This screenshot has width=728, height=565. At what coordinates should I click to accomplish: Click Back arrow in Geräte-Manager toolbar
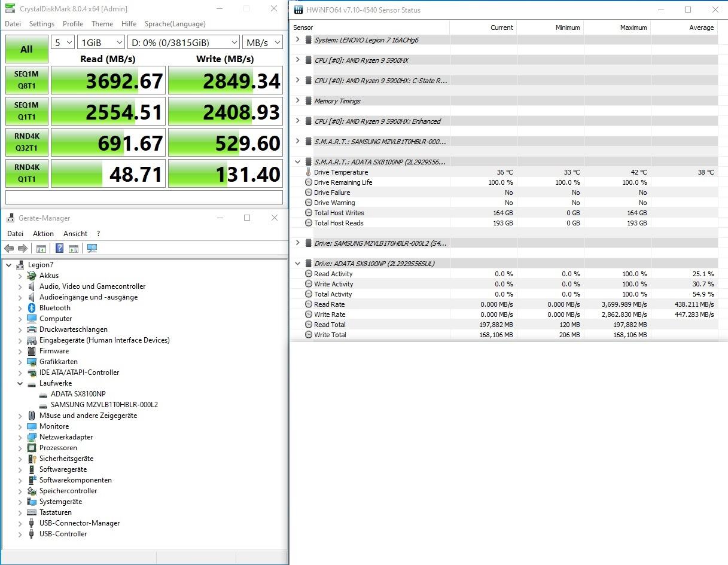[9, 249]
